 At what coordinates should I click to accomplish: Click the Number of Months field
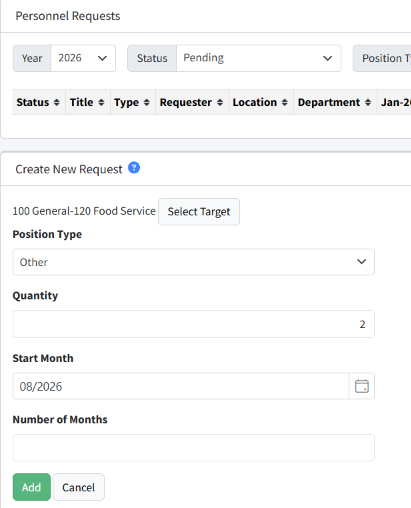(x=194, y=448)
